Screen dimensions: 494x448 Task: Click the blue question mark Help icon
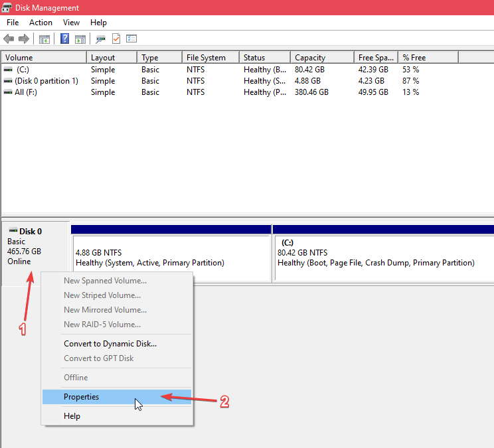[x=64, y=38]
